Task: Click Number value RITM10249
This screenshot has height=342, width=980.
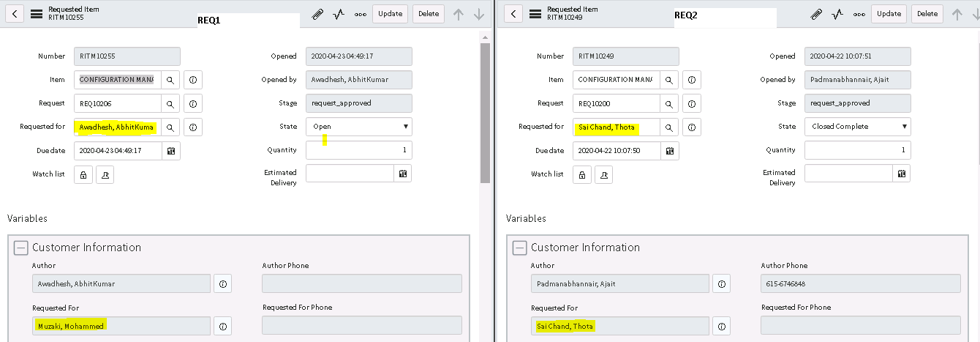Action: (x=626, y=56)
